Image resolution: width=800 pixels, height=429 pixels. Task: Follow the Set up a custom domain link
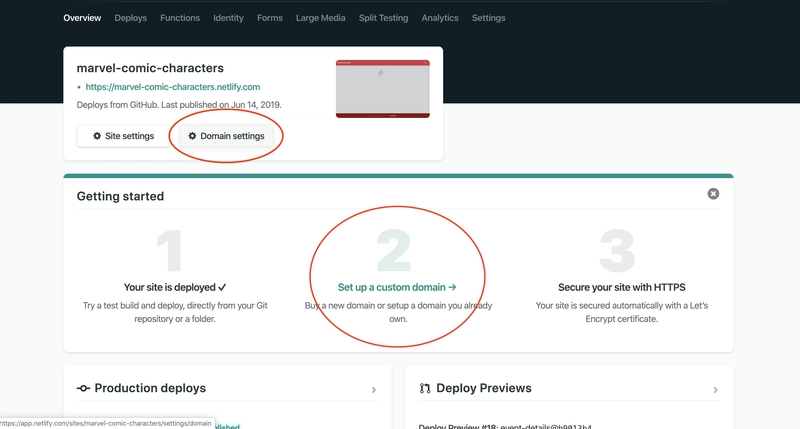[397, 287]
